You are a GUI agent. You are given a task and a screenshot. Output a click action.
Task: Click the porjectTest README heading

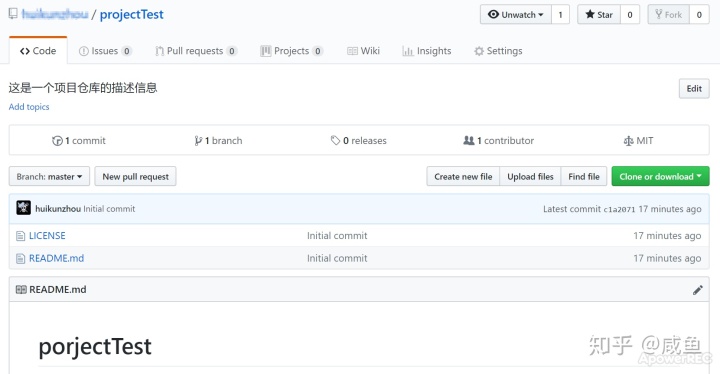(x=95, y=346)
